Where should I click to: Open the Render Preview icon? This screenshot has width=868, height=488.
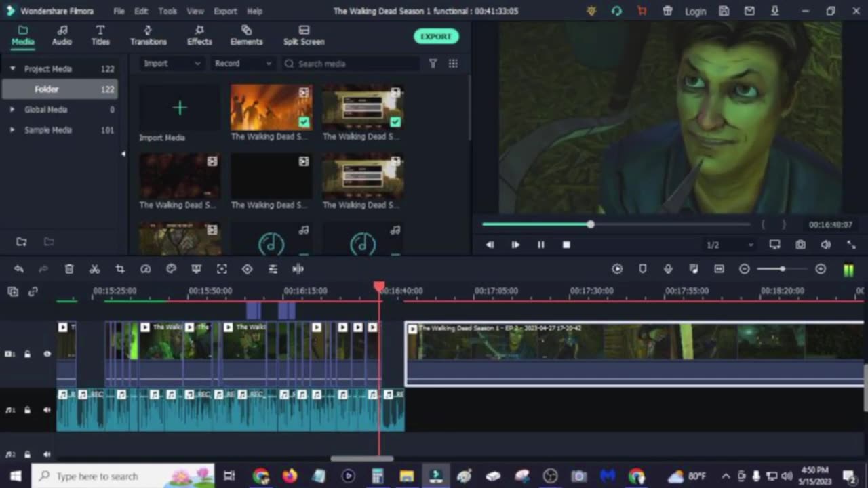click(x=617, y=269)
